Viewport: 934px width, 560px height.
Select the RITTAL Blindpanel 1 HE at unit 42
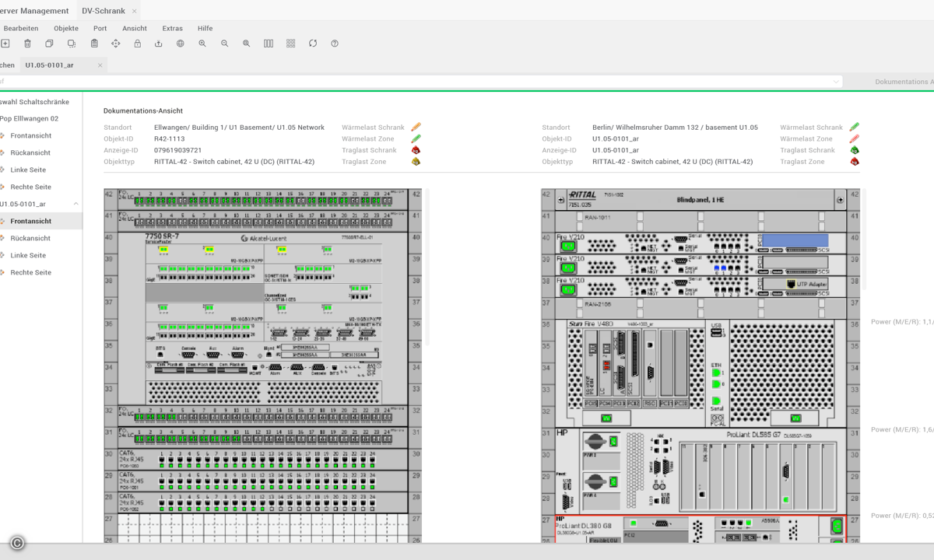pos(700,200)
